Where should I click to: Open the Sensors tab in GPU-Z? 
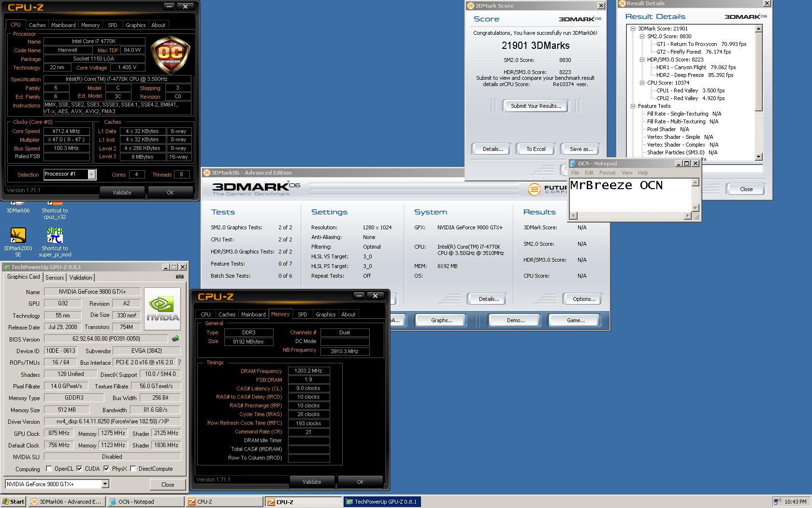click(55, 278)
